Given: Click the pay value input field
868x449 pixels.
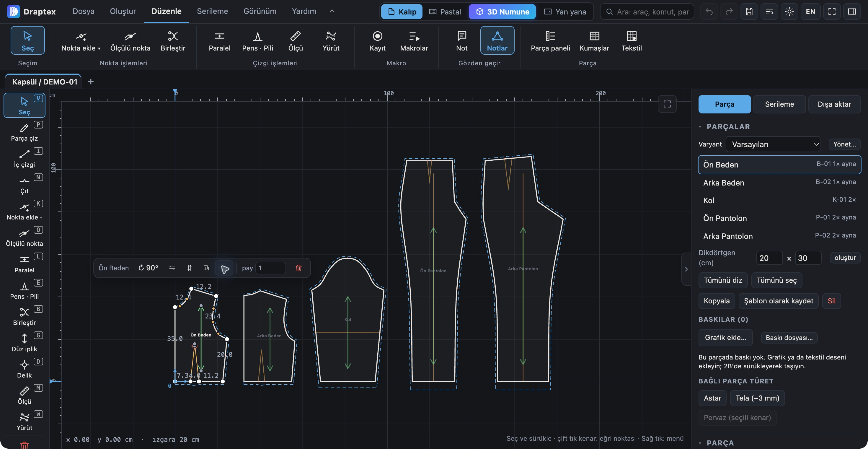Looking at the screenshot, I should coord(270,268).
